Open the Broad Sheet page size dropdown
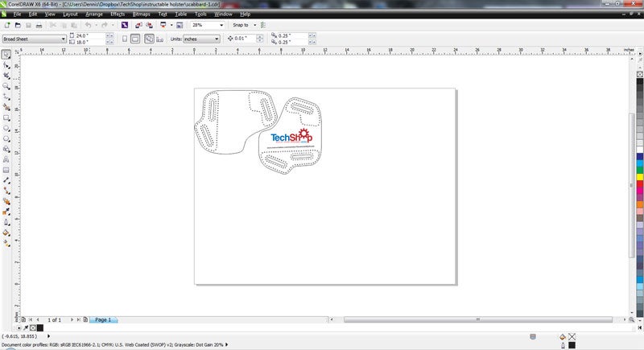This screenshot has width=644, height=350. tap(63, 39)
